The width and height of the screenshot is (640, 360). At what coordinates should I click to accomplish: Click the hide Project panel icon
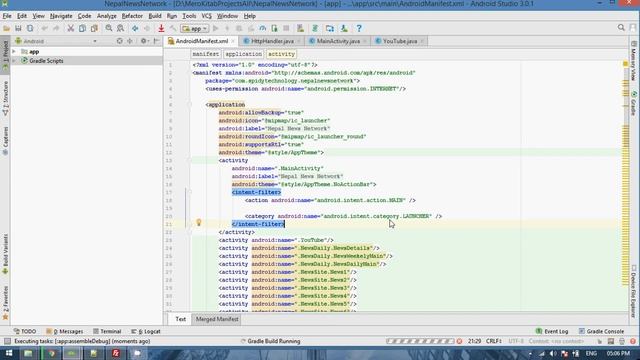tap(156, 41)
